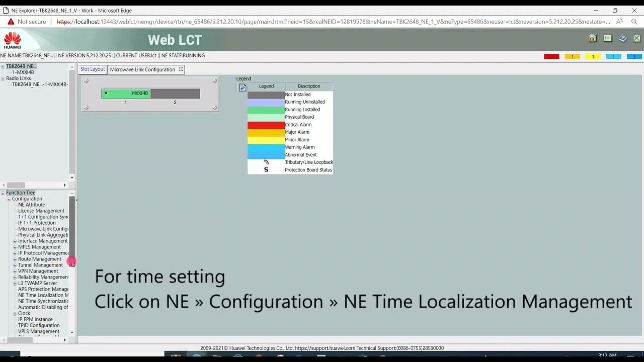Click NE tree horizontal scroll right arrow
Screen dimensions: 644x362
64,185
